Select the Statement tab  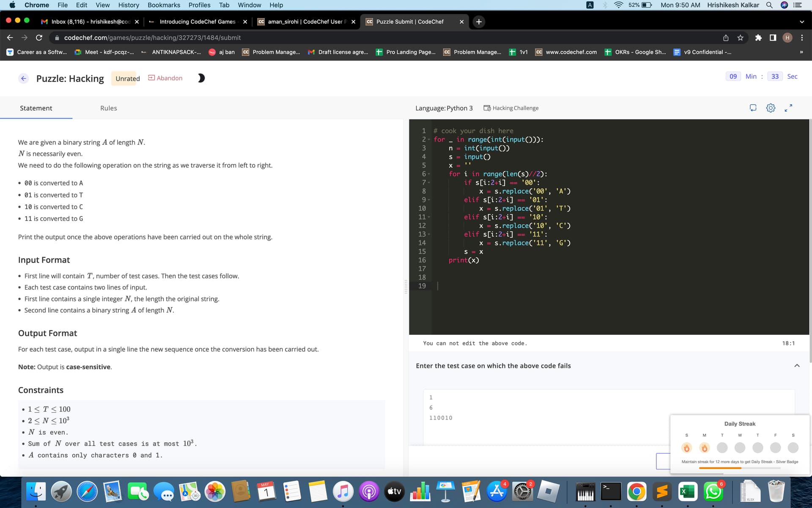click(x=36, y=108)
